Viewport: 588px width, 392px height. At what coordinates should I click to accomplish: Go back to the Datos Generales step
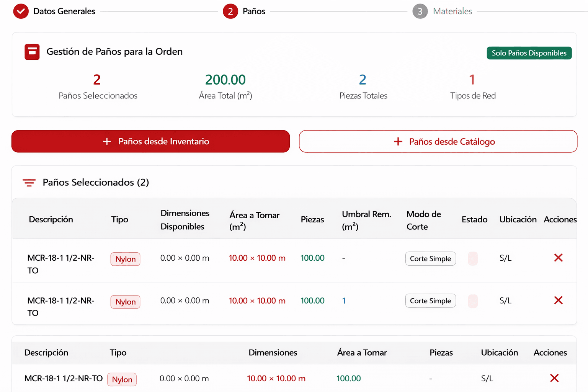[64, 11]
